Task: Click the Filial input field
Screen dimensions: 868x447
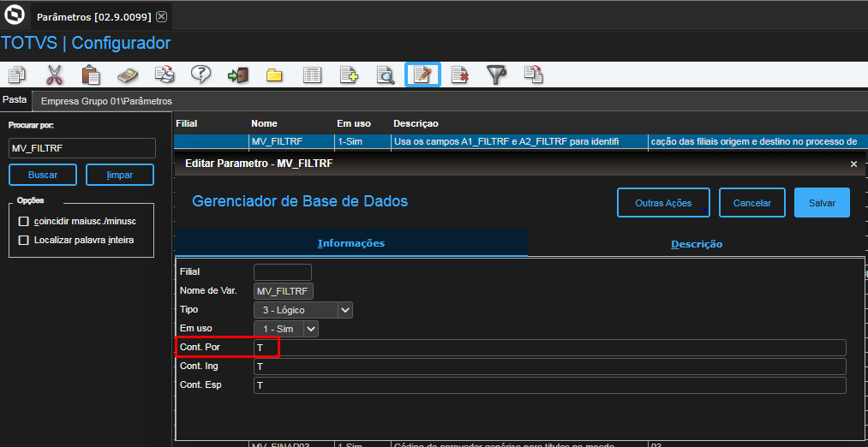Action: (282, 272)
